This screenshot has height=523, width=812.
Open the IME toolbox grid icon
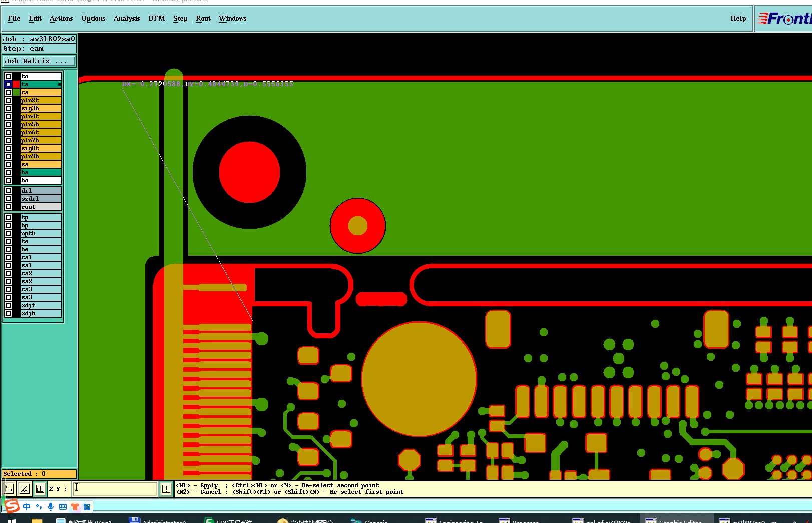[87, 507]
